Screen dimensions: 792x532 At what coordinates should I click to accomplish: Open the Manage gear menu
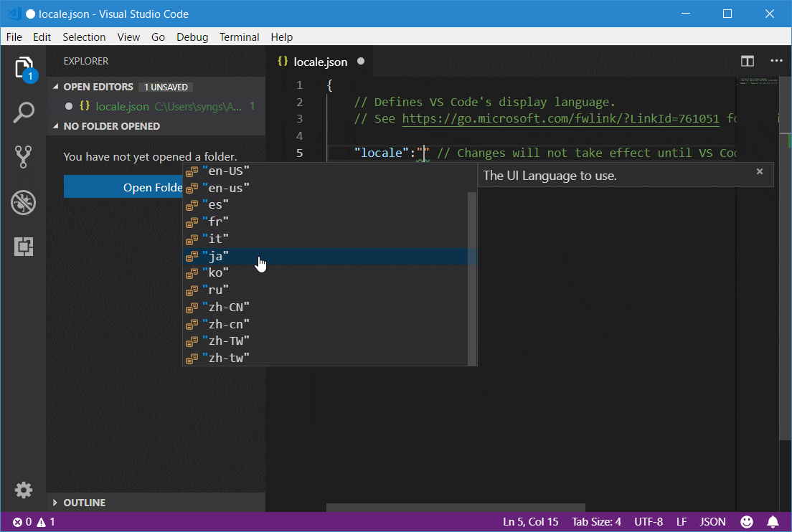23,490
